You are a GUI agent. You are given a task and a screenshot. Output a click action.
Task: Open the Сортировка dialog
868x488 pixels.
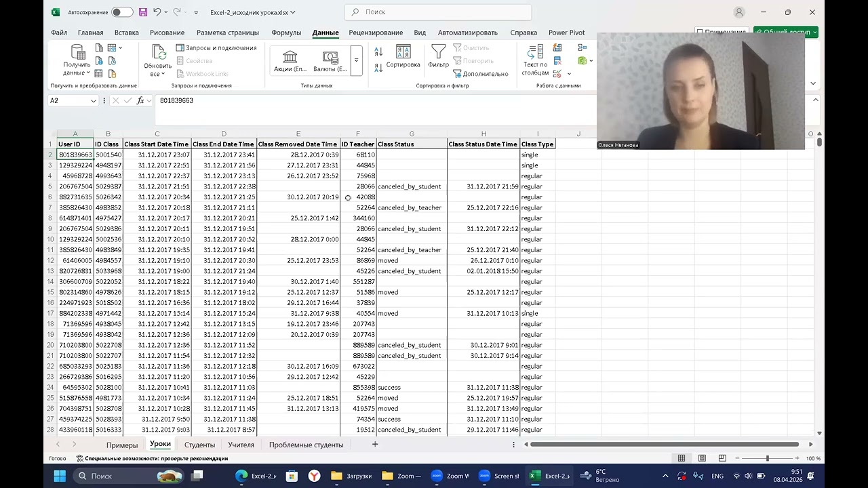(x=403, y=57)
